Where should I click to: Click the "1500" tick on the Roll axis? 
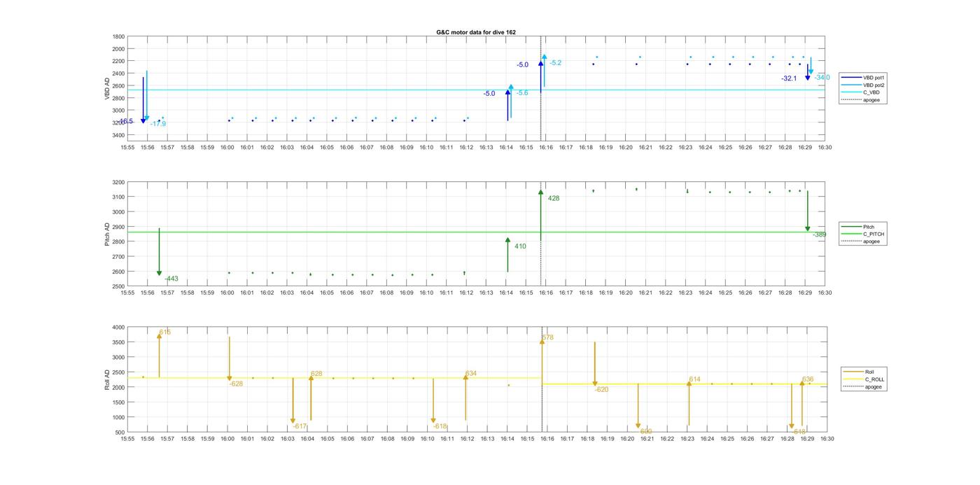pos(118,402)
